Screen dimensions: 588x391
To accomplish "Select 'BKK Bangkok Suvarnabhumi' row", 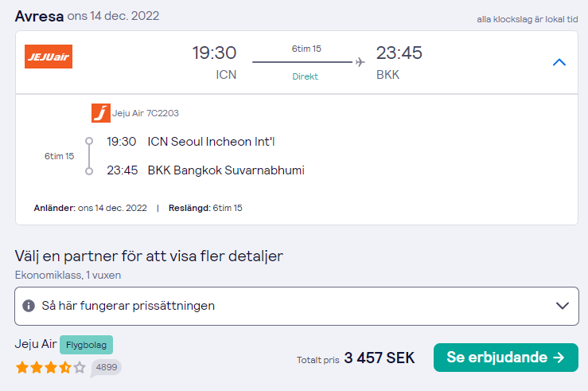I will tap(226, 170).
